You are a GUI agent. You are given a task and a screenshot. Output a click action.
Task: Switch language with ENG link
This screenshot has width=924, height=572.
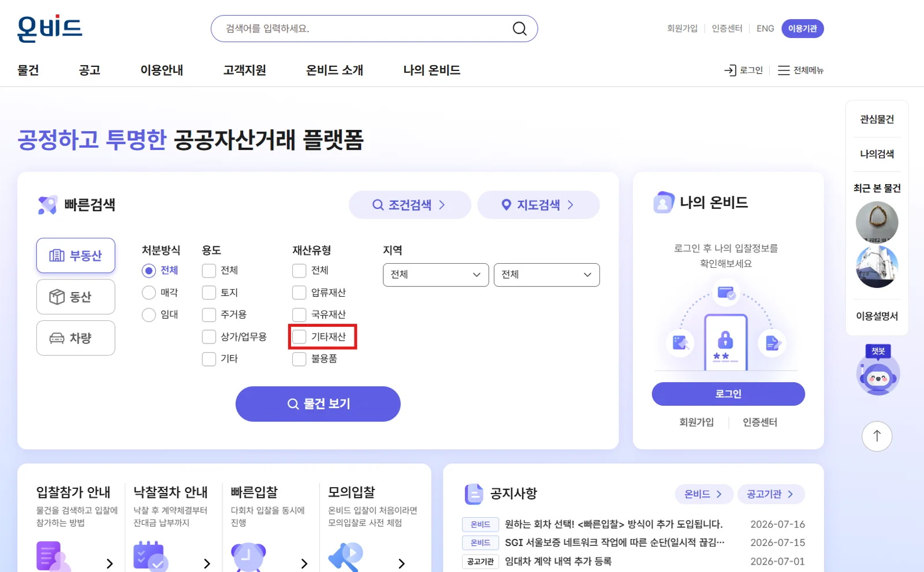[x=765, y=28]
